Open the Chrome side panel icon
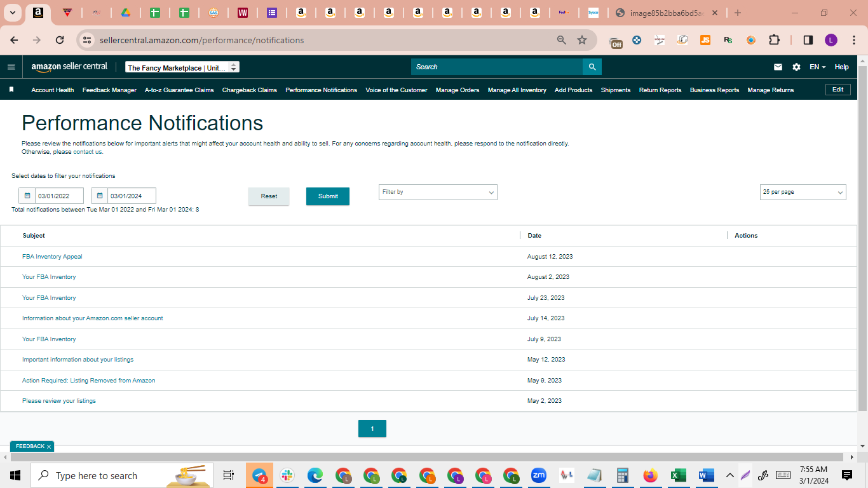The image size is (868, 488). (808, 40)
